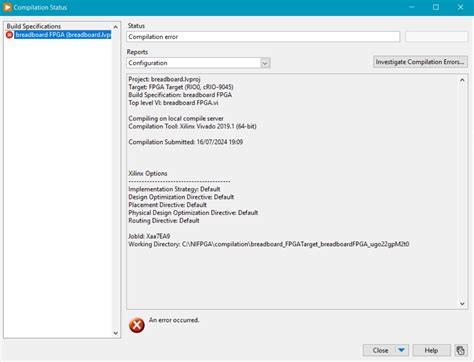Click the JobId: Xaa7EA9 line
The image size is (474, 362).
[x=149, y=236]
